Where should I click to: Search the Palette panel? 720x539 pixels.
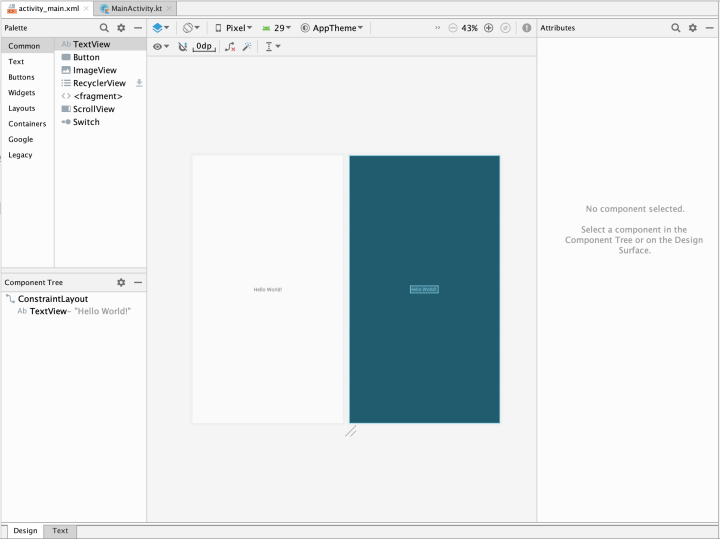(x=104, y=28)
